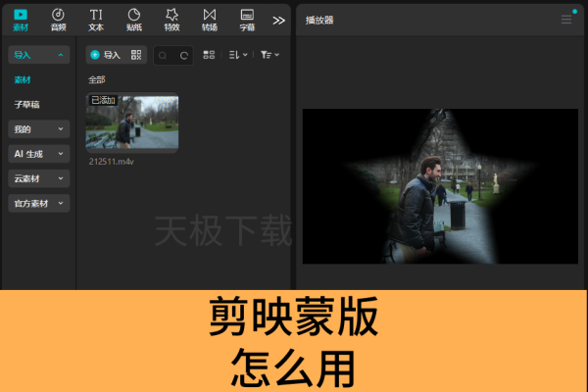
Task: Collapse the 导入 sidebar section
Action: [39, 55]
